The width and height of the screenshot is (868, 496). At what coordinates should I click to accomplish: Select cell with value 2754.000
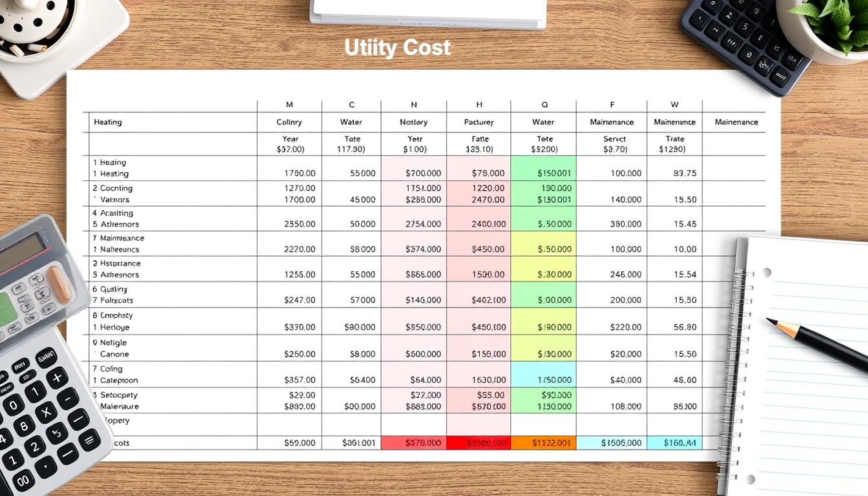point(424,224)
